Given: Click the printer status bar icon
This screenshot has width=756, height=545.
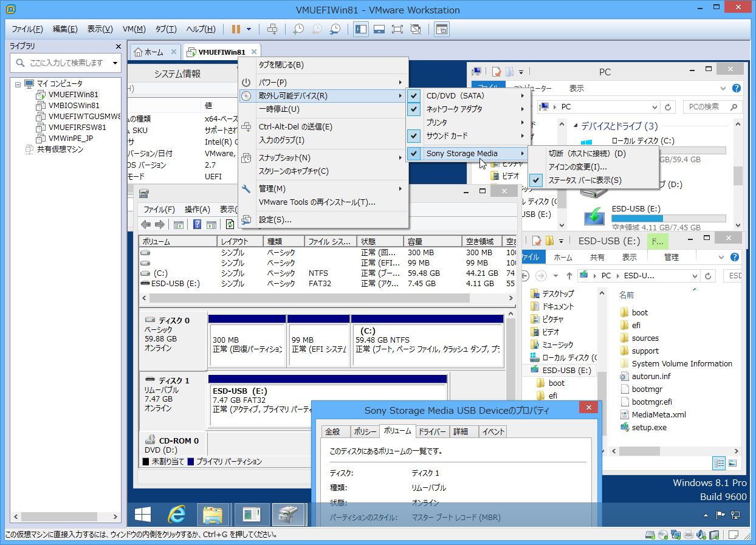Looking at the screenshot, I should pos(688,535).
